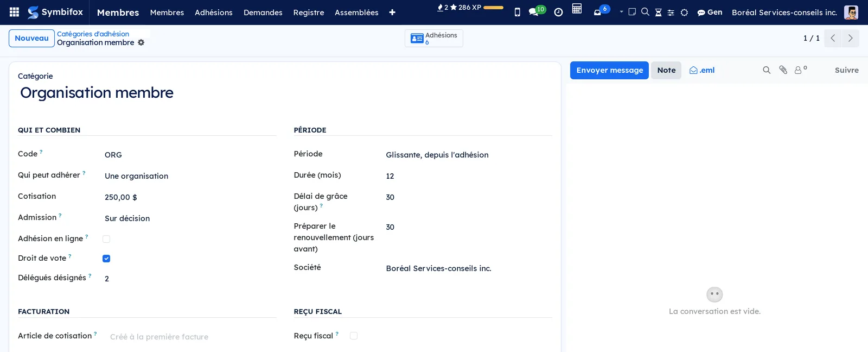Open the Qui peut adhérer dropdown

(x=190, y=176)
